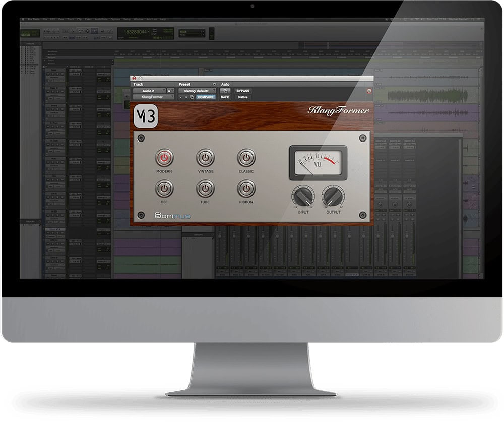Open the Preset settings menu circle icon
The image size is (504, 422).
coord(214,84)
